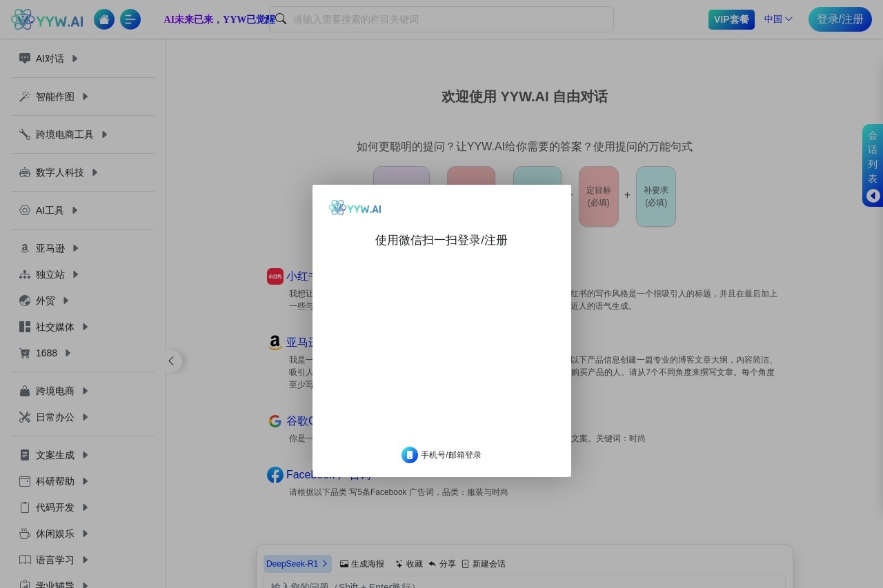
Task: Click the 收藏 favorite icon
Action: pyautogui.click(x=399, y=563)
